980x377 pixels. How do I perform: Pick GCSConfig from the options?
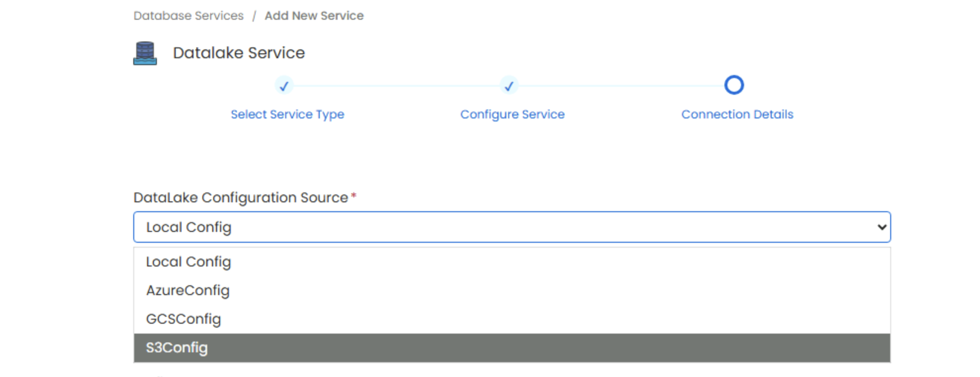tap(184, 319)
